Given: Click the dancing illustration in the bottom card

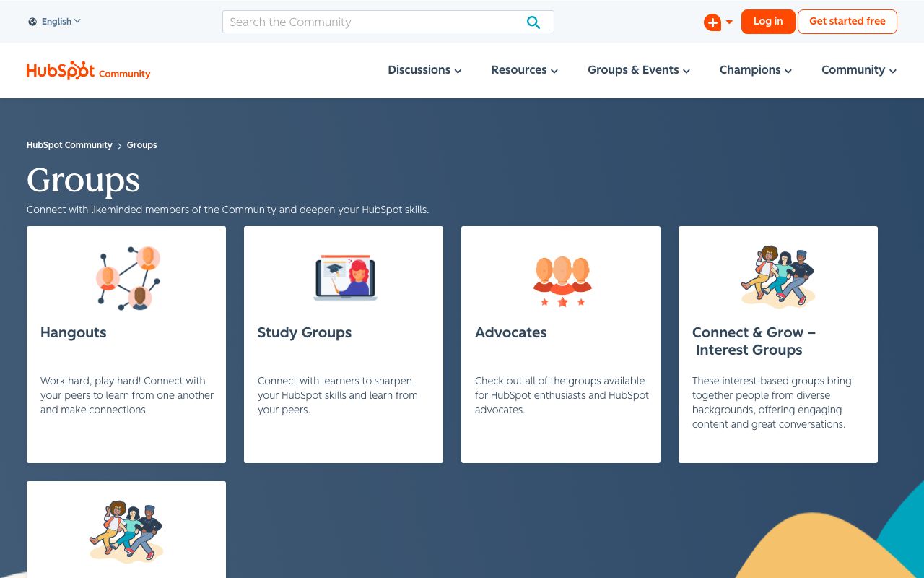Looking at the screenshot, I should pos(126,531).
